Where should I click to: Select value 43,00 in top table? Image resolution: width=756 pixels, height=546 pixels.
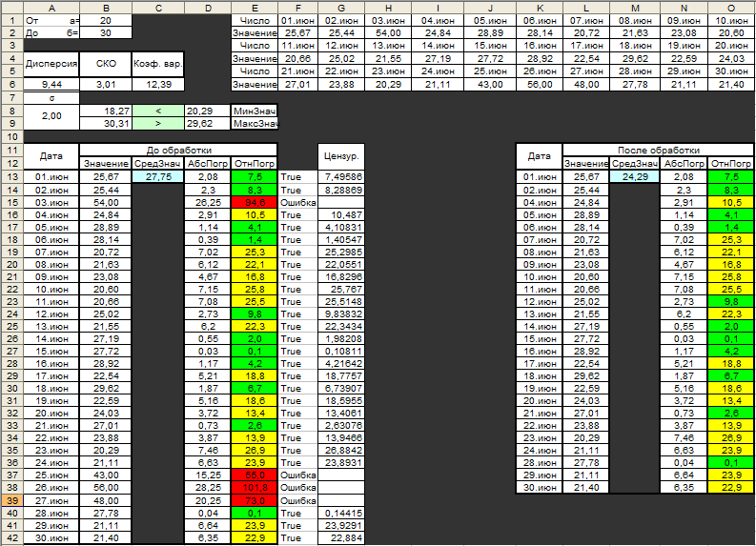[490, 85]
